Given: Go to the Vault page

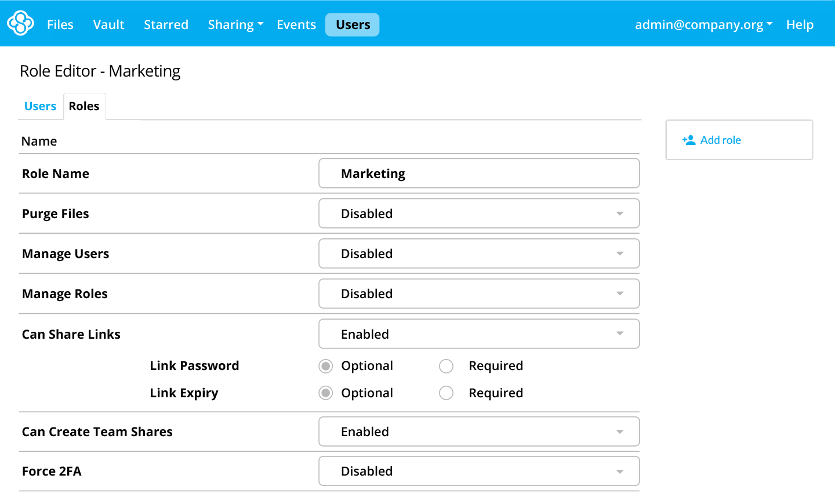Looking at the screenshot, I should tap(109, 24).
